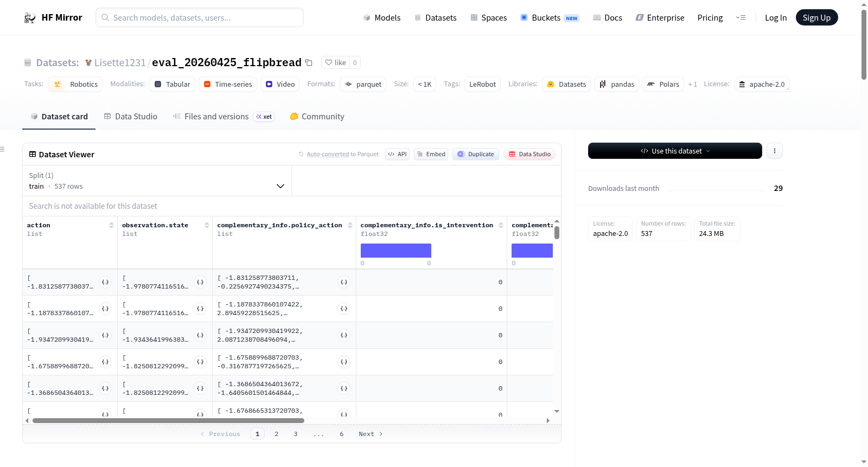Select the Datasets library tag

pyautogui.click(x=566, y=84)
